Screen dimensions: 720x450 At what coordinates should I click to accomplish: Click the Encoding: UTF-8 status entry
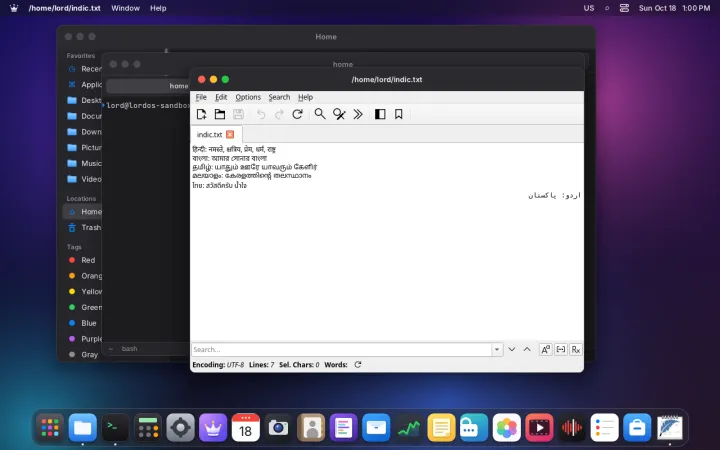click(218, 365)
